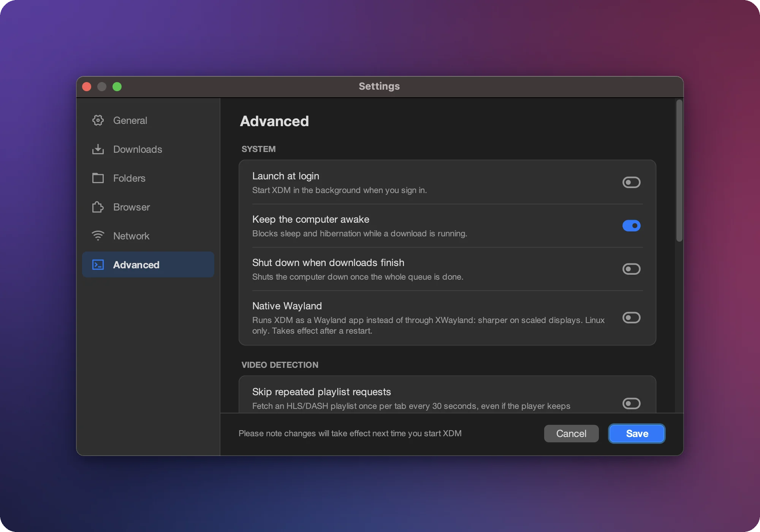Screen dimensions: 760x532
Task: Cancel the settings dialog
Action: [x=571, y=434]
